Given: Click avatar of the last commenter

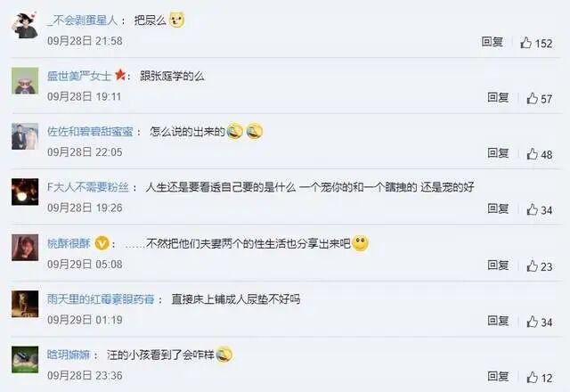Looking at the screenshot, I should click(x=25, y=359).
